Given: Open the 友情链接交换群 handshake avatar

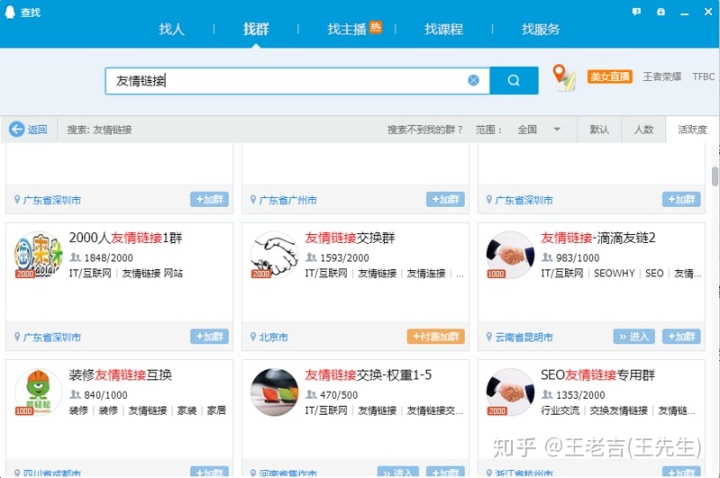Looking at the screenshot, I should (x=274, y=255).
